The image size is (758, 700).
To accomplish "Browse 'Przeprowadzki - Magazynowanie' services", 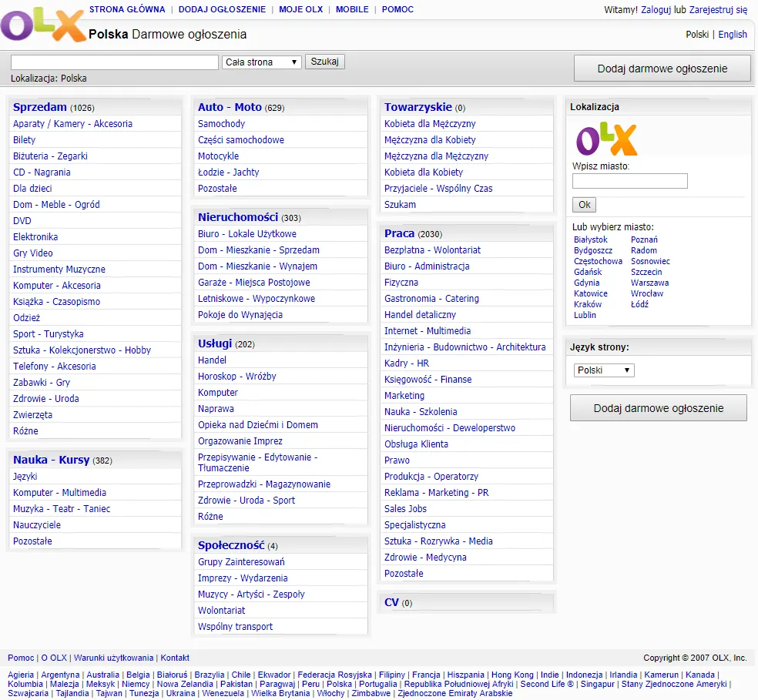I will pos(264,484).
